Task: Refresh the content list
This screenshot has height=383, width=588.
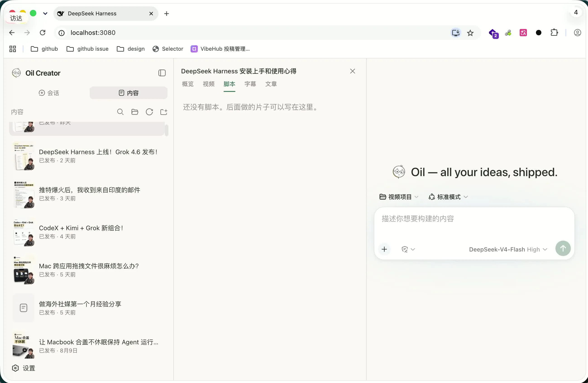Action: [x=149, y=112]
